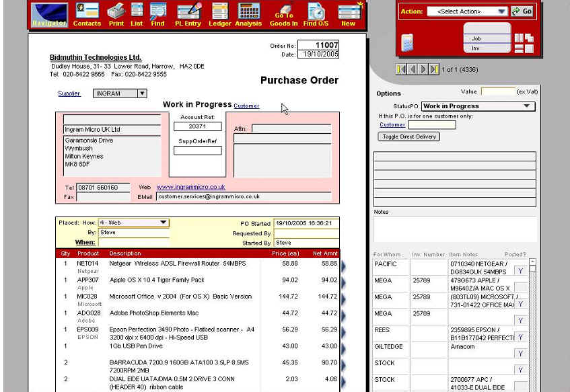Open the Select Action dropdown
The width and height of the screenshot is (570, 392).
pos(468,11)
